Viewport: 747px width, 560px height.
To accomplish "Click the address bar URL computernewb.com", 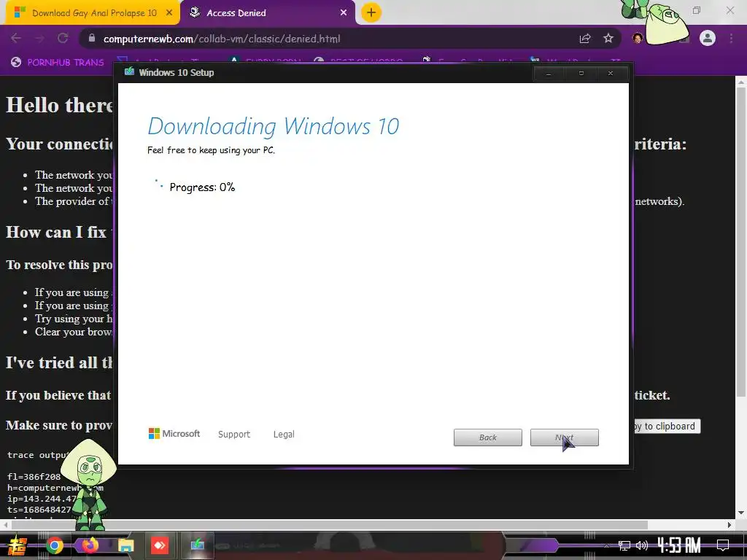I will [x=222, y=39].
